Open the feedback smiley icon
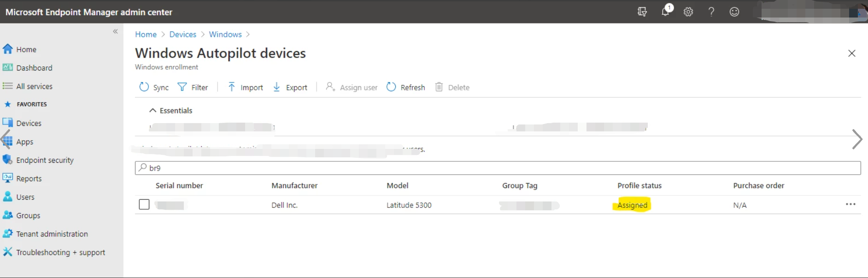 click(734, 12)
